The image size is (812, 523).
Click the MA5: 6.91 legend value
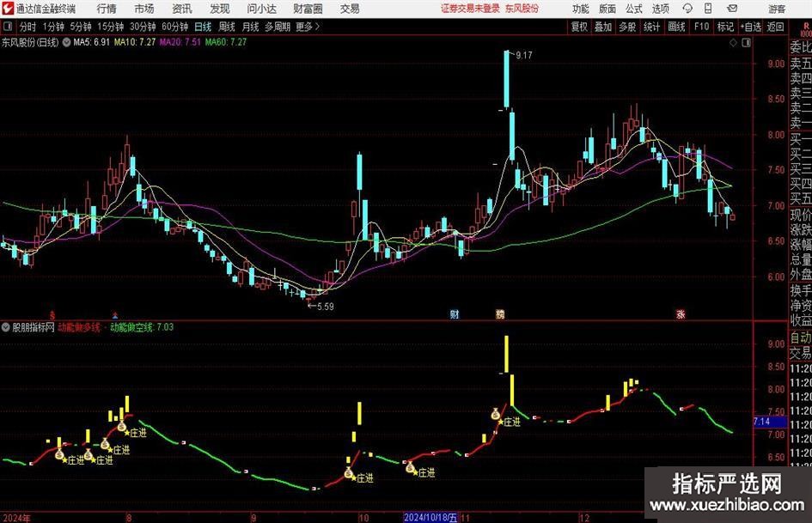[x=92, y=42]
